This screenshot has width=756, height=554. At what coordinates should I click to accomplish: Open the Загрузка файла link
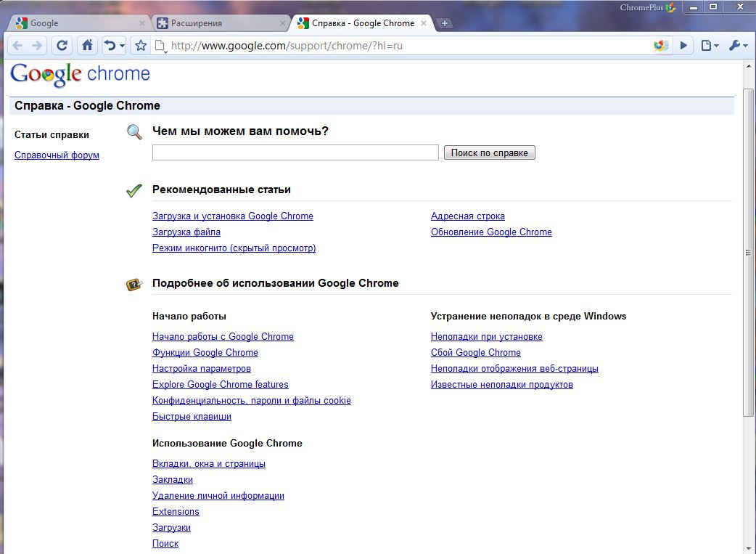tap(186, 232)
